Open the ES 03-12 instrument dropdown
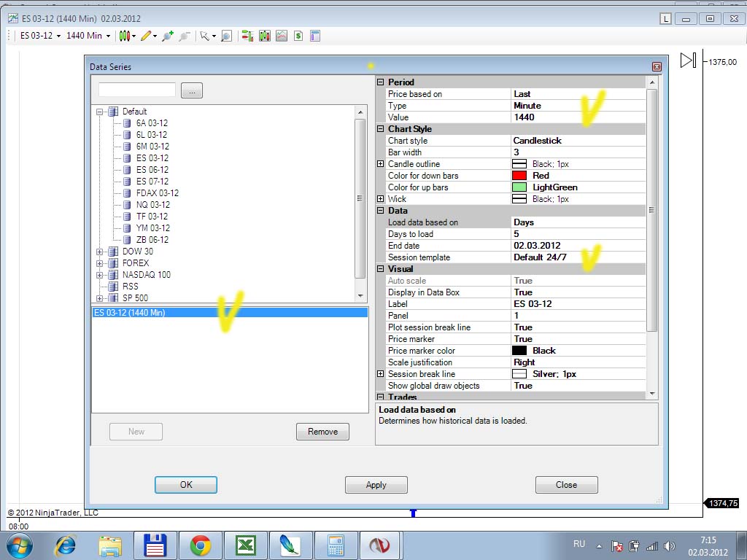The height and width of the screenshot is (560, 747). (41, 36)
